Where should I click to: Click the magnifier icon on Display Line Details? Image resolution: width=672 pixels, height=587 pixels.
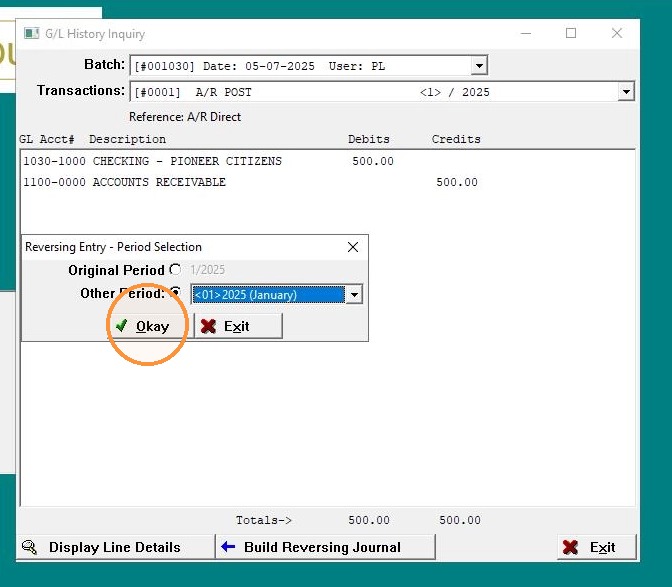point(29,547)
